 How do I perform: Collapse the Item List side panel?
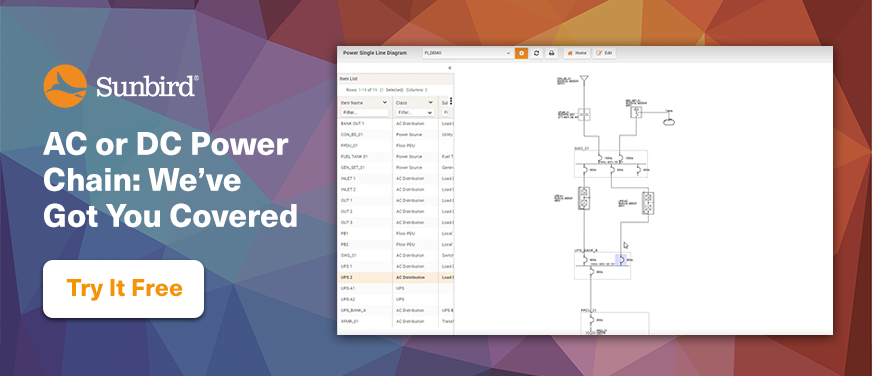[x=449, y=68]
